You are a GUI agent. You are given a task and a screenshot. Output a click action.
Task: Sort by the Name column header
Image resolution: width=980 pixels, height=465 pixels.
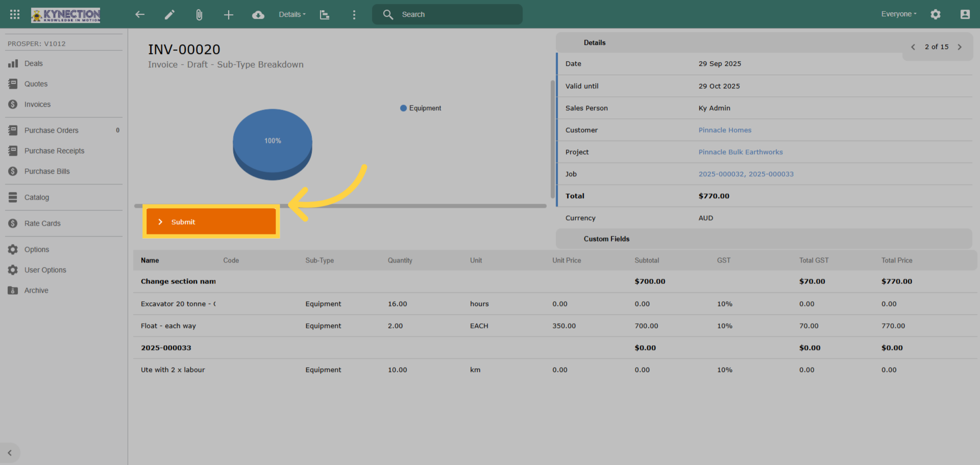point(150,260)
